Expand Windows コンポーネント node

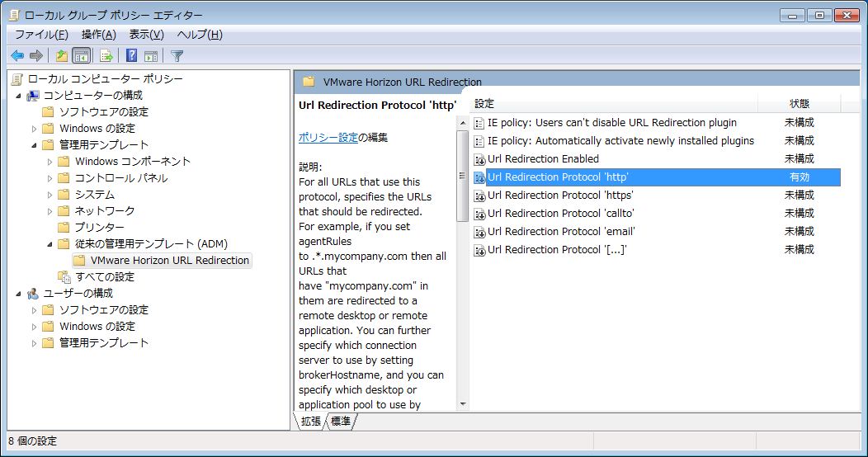[50, 163]
